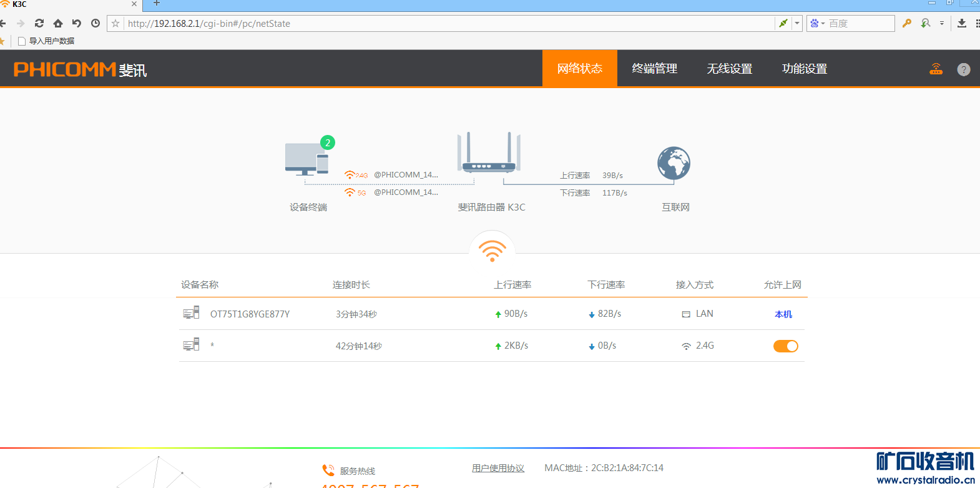Click the PHICOMM 斐讯 logo
Screen dimensions: 980x488
[81, 69]
